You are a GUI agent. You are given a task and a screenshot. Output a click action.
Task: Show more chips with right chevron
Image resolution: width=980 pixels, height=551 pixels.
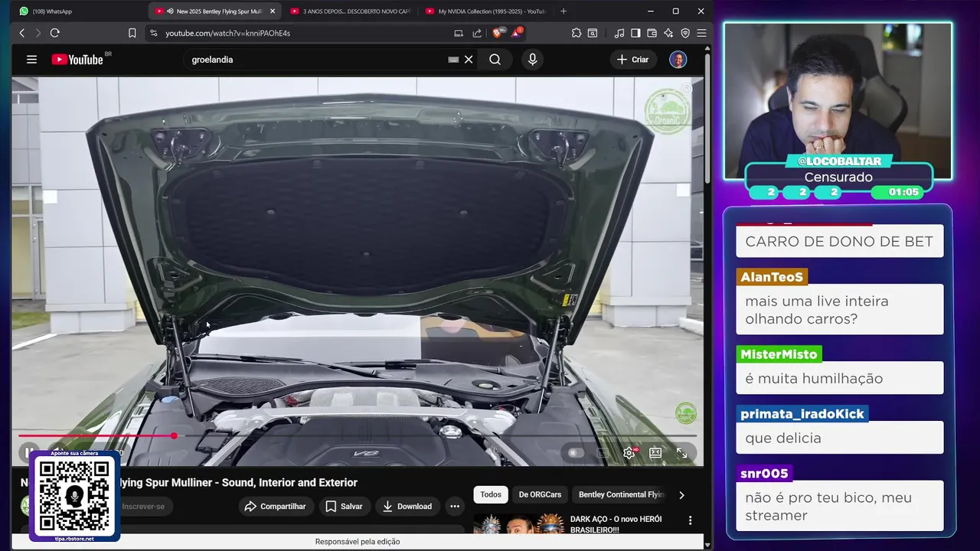click(x=681, y=494)
